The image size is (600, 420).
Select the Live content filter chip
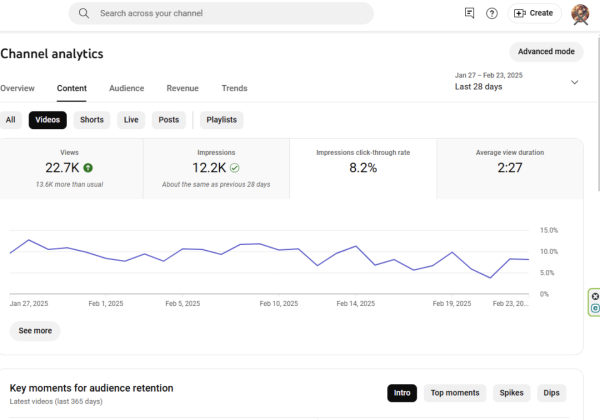(131, 120)
